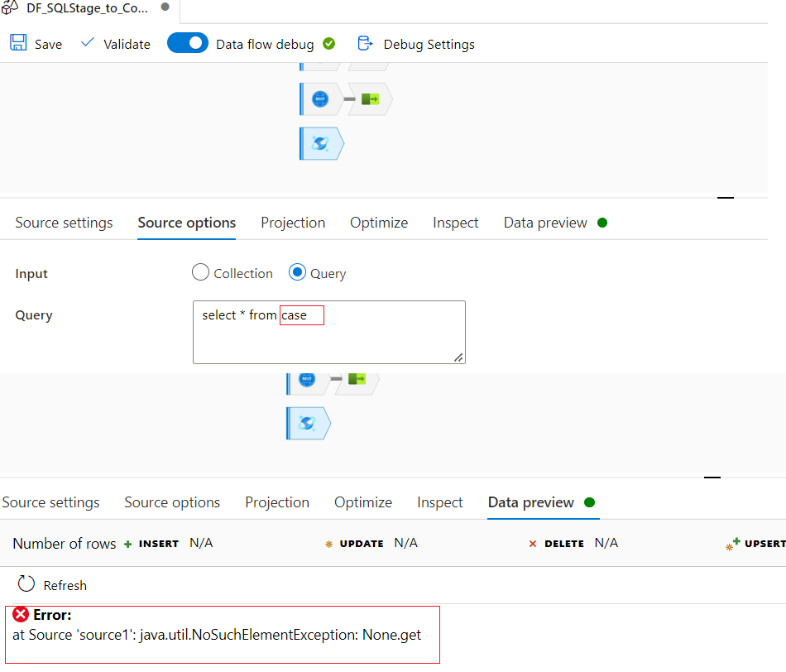The image size is (786, 672).
Task: Click the Number of rows label
Action: 65,544
